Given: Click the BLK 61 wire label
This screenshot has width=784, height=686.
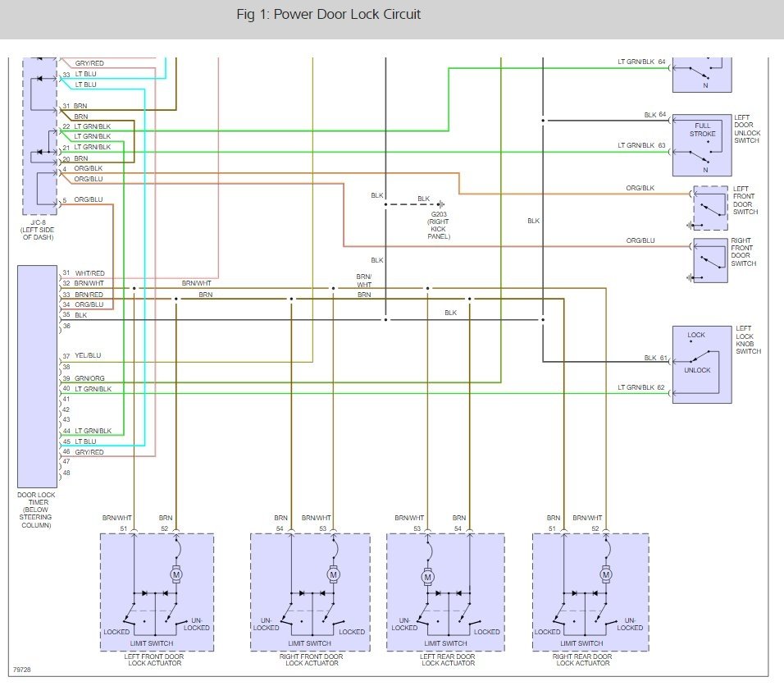Looking at the screenshot, I should pos(655,358).
